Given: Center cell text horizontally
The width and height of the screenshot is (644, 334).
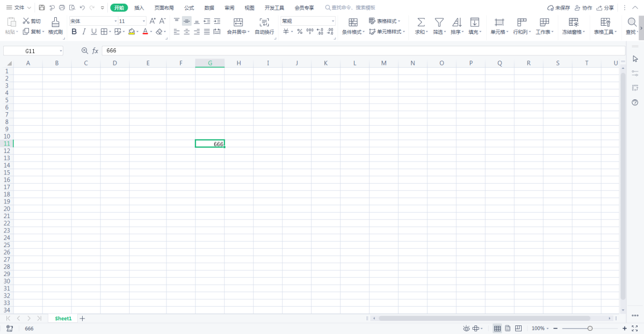Looking at the screenshot, I should point(187,32).
